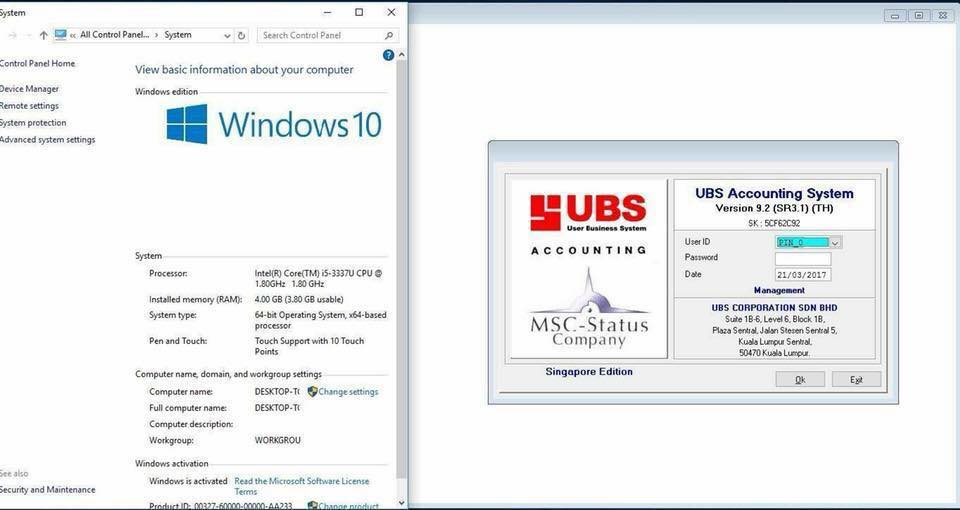Open System protection link
Screen dimensions: 960x510
pos(32,122)
